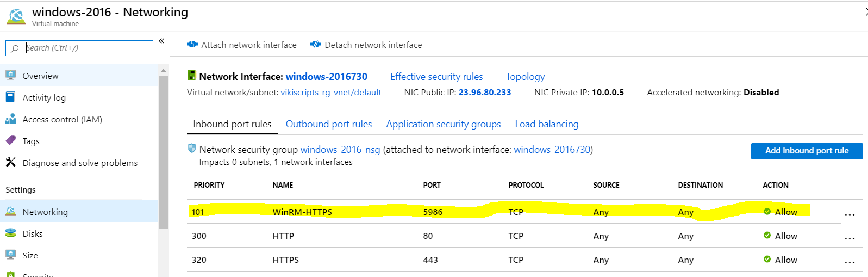Select the Inbound port rules tab

pyautogui.click(x=232, y=124)
